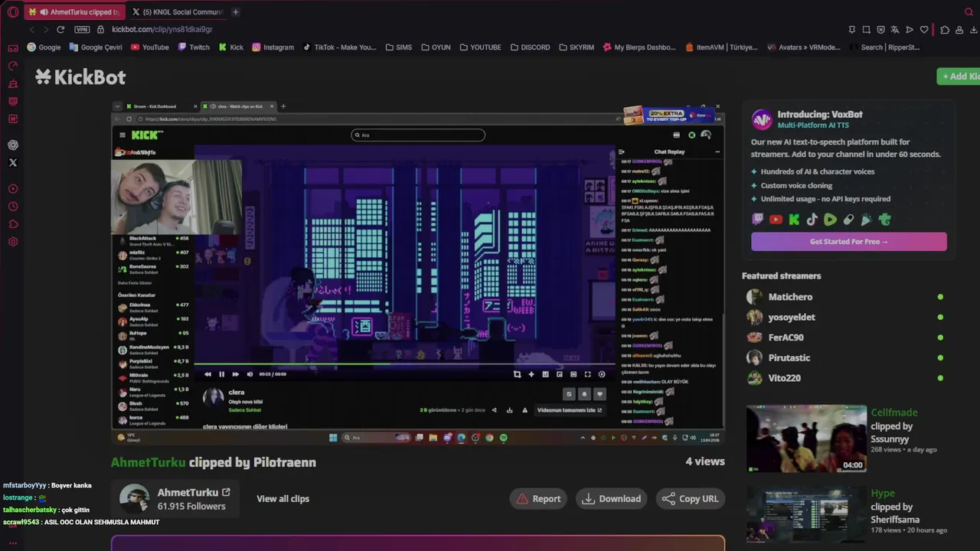Click the translate page icon
This screenshot has width=980, height=551.
[895, 29]
